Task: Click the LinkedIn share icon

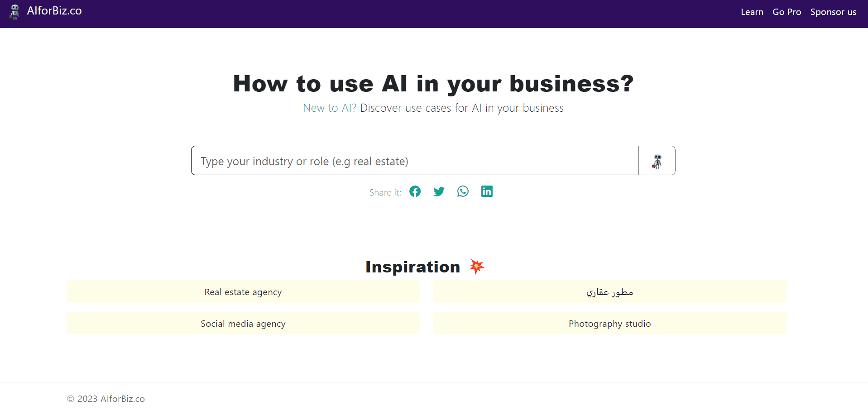Action: pos(487,191)
